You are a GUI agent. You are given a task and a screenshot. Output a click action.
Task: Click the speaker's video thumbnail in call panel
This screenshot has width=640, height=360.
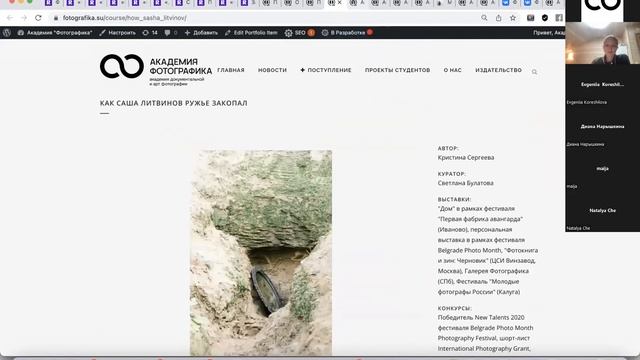pos(602,43)
